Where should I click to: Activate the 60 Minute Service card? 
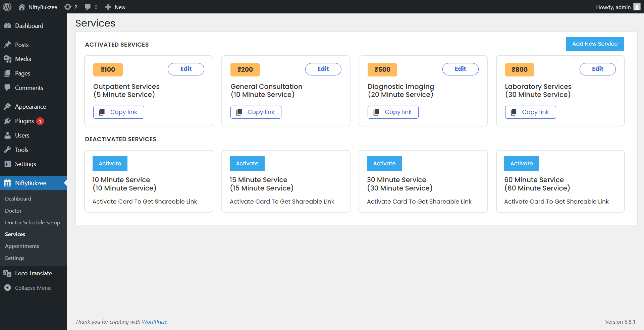pos(521,163)
